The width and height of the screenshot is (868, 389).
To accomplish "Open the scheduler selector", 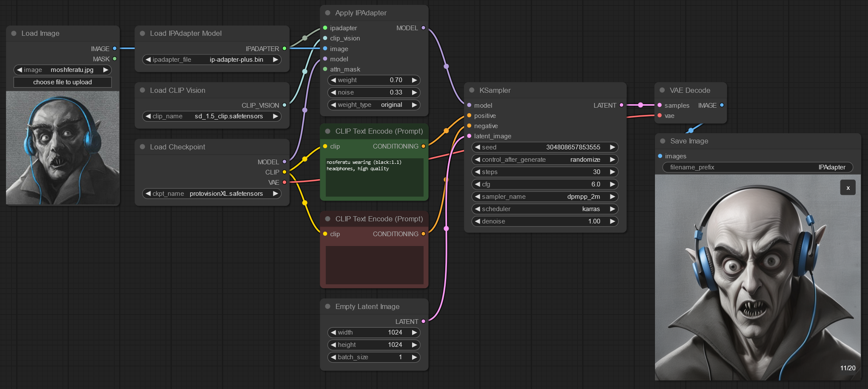I will [545, 209].
